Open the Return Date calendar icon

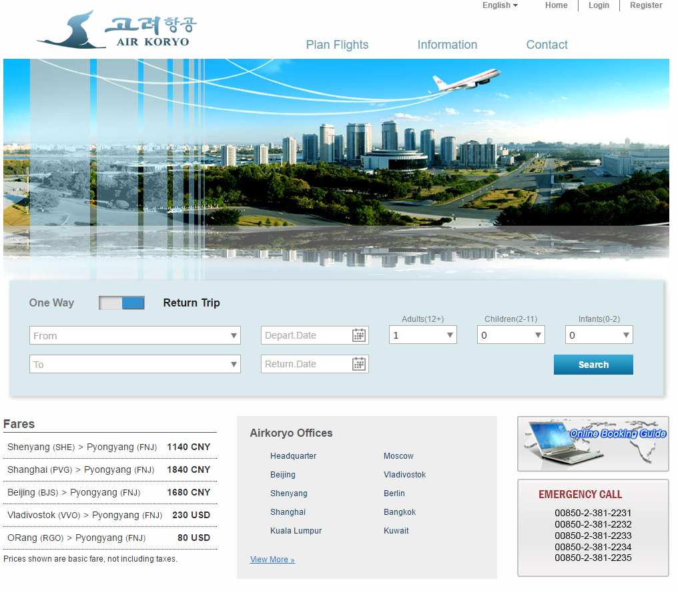pyautogui.click(x=359, y=364)
